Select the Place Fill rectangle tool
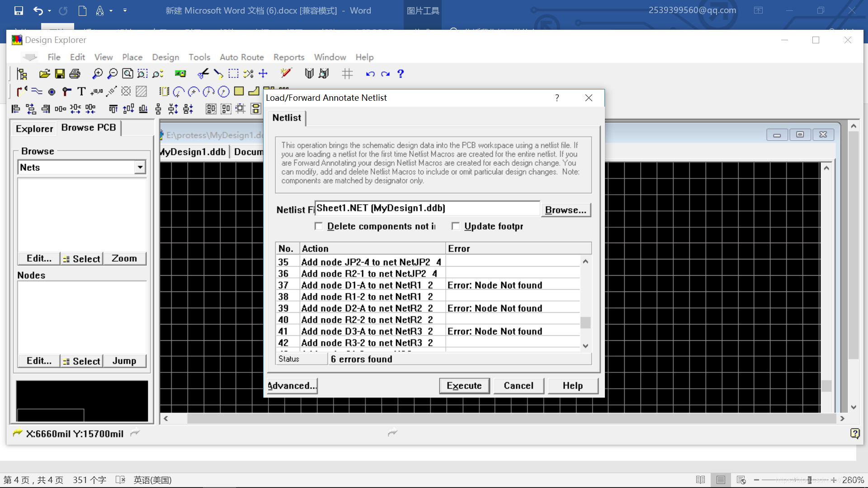 [239, 91]
